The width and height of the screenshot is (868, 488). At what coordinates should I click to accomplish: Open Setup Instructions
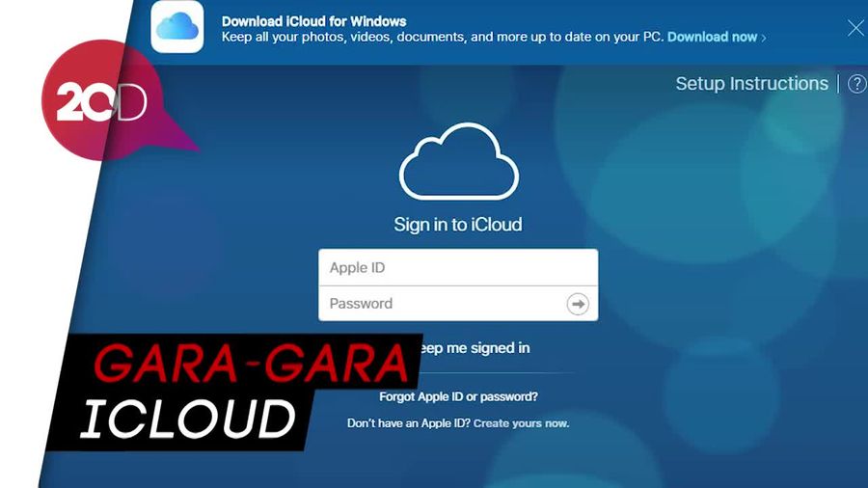click(751, 84)
